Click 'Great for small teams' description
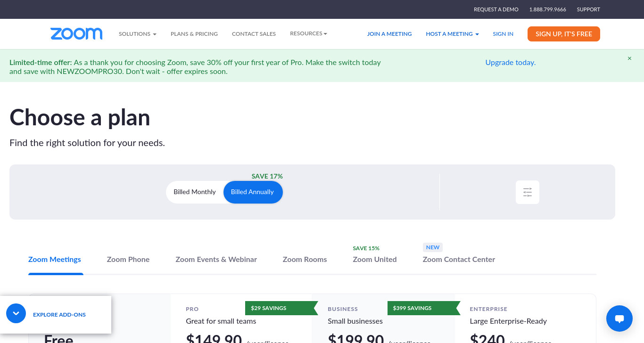The image size is (644, 343). click(221, 321)
